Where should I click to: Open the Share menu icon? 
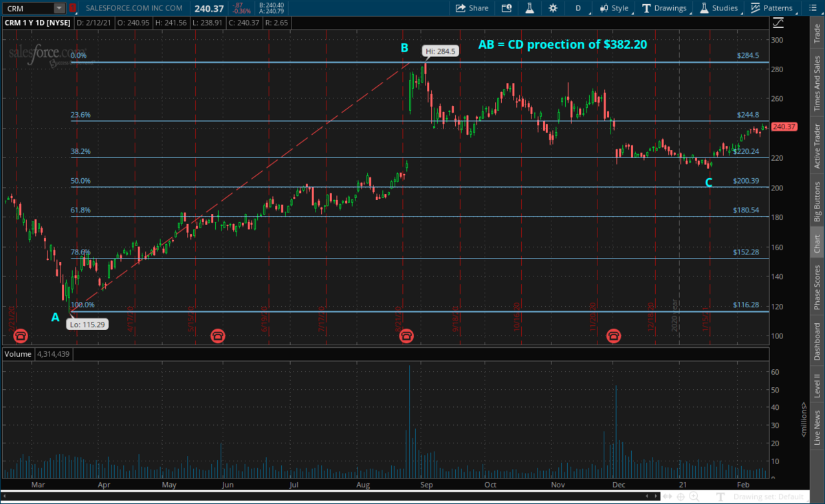point(461,8)
